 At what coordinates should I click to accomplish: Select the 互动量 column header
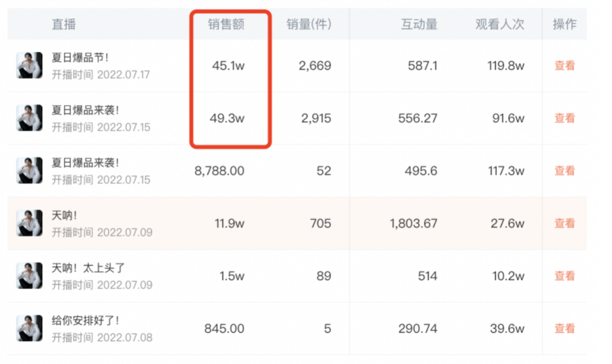point(419,24)
